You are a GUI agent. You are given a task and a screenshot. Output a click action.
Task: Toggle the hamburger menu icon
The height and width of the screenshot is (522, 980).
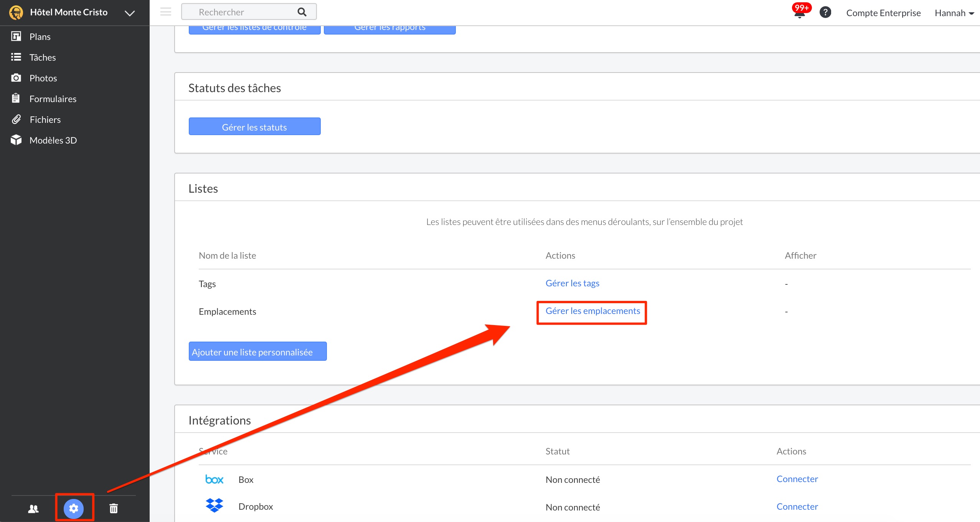coord(166,12)
